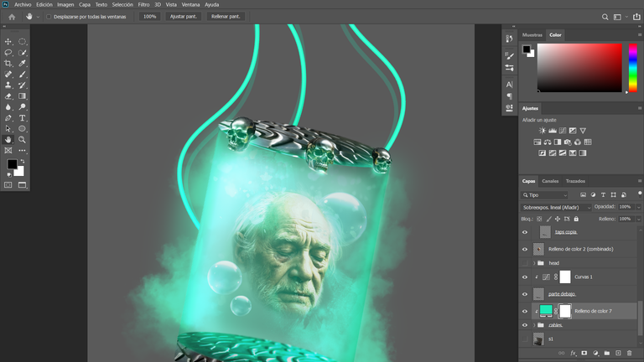Open the Opacidad dropdown arrow
The width and height of the screenshot is (644, 362).
point(639,207)
